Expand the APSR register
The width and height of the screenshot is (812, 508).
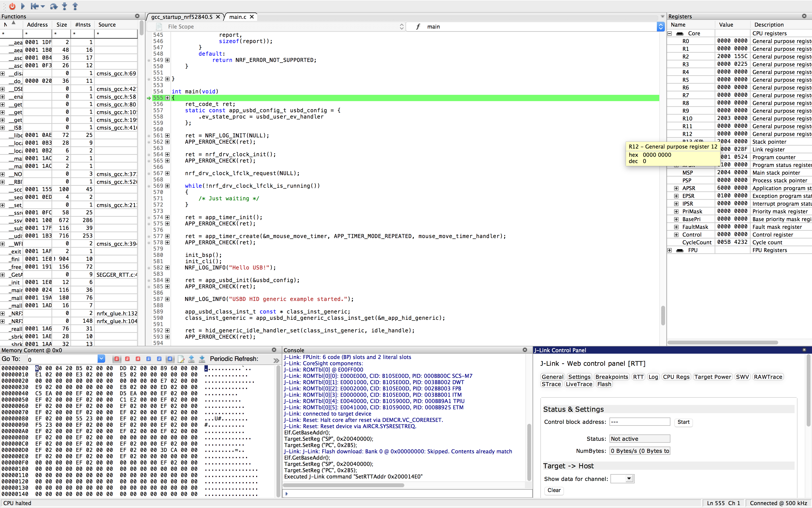[676, 188]
